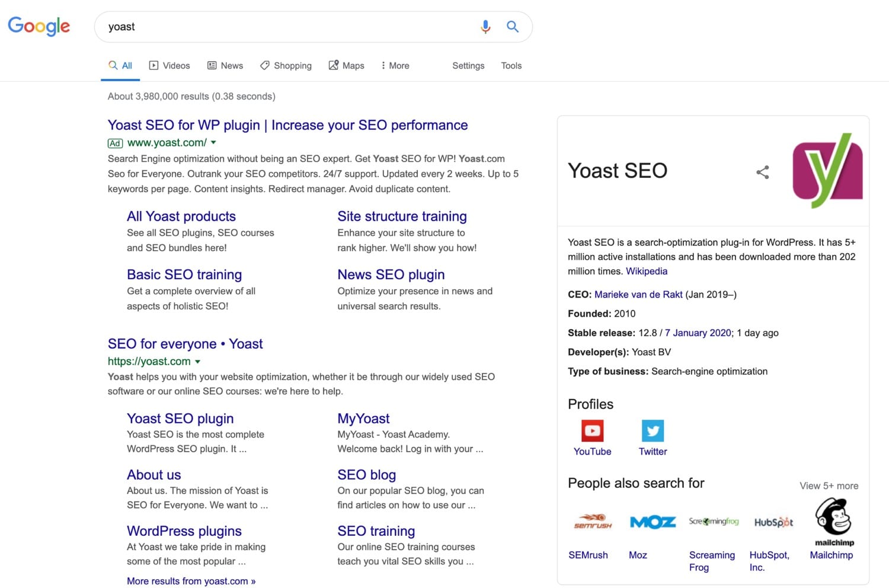889x588 pixels.
Task: Switch to the Shopping tab
Action: coord(286,65)
